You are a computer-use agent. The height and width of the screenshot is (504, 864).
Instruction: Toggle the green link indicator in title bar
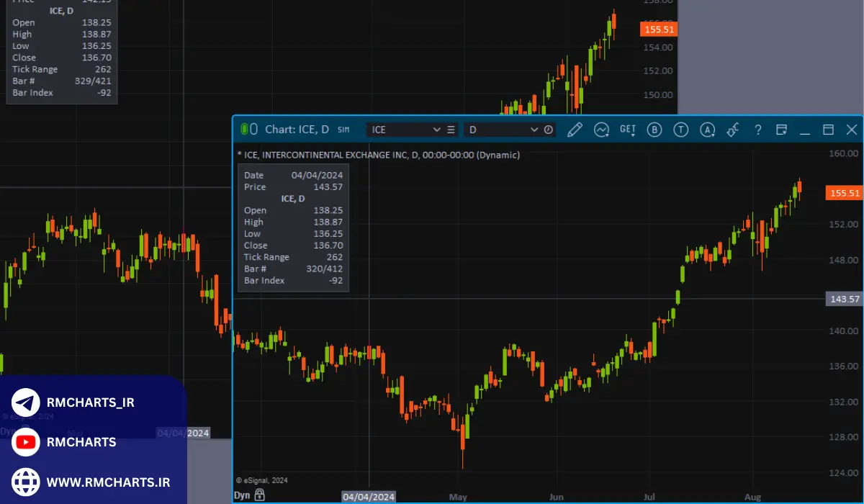(245, 129)
